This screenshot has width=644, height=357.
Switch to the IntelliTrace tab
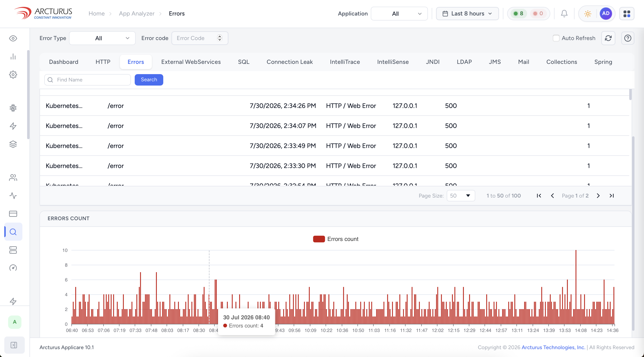[345, 62]
